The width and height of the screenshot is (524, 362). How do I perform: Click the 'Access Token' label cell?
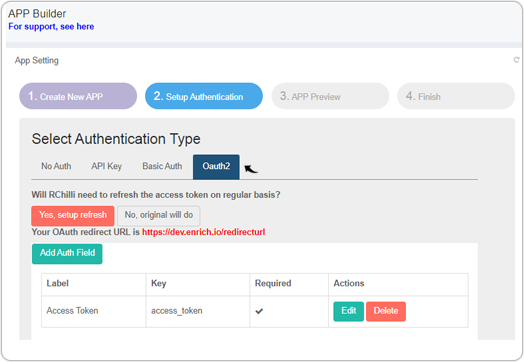94,311
